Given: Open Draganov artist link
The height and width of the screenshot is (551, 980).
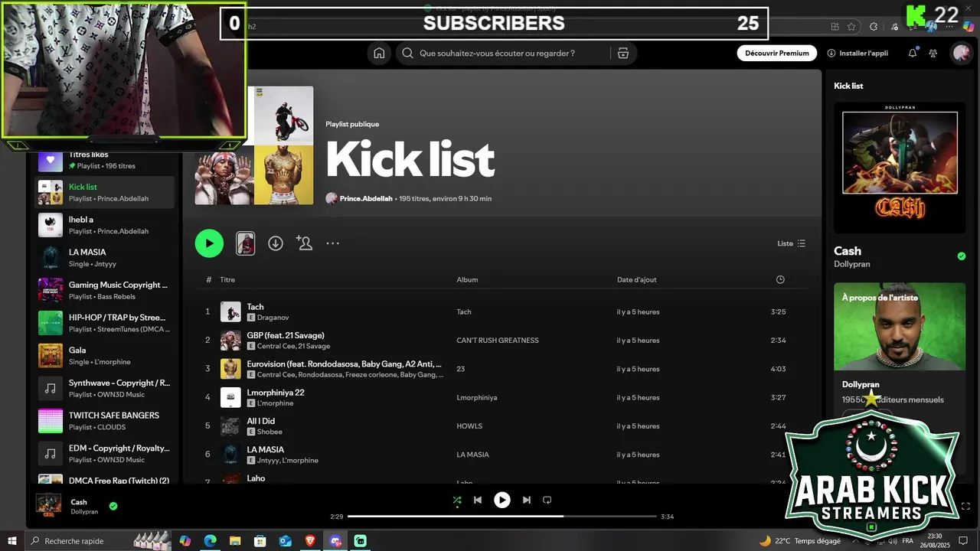Looking at the screenshot, I should (x=273, y=318).
